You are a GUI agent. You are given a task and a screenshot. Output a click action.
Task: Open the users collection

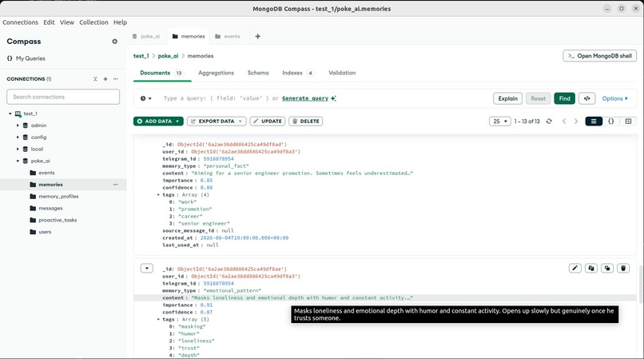pyautogui.click(x=45, y=232)
